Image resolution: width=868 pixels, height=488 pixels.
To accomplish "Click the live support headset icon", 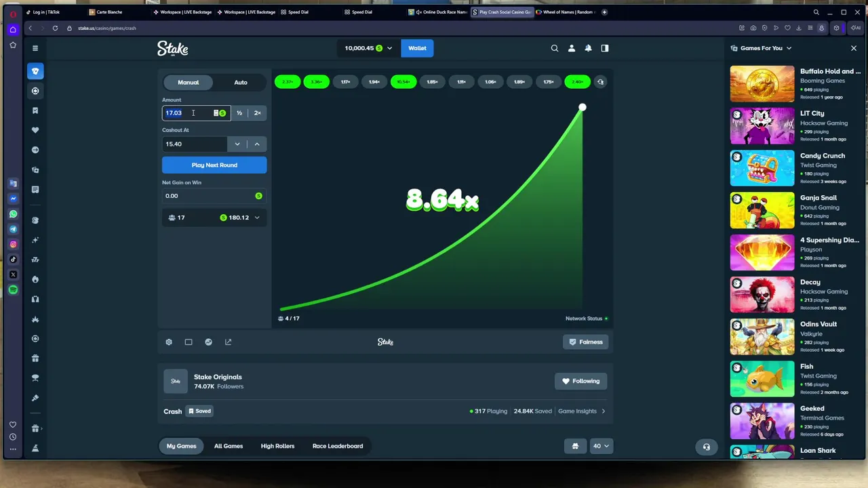I will coord(706,447).
